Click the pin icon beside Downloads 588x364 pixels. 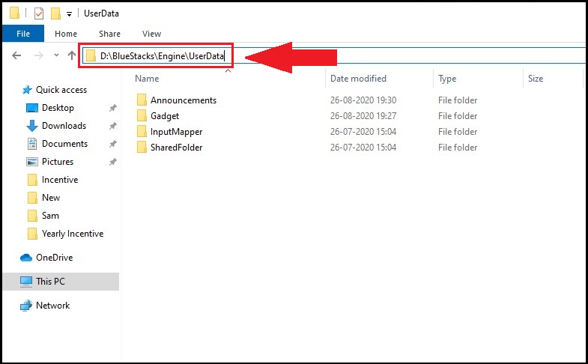point(113,126)
